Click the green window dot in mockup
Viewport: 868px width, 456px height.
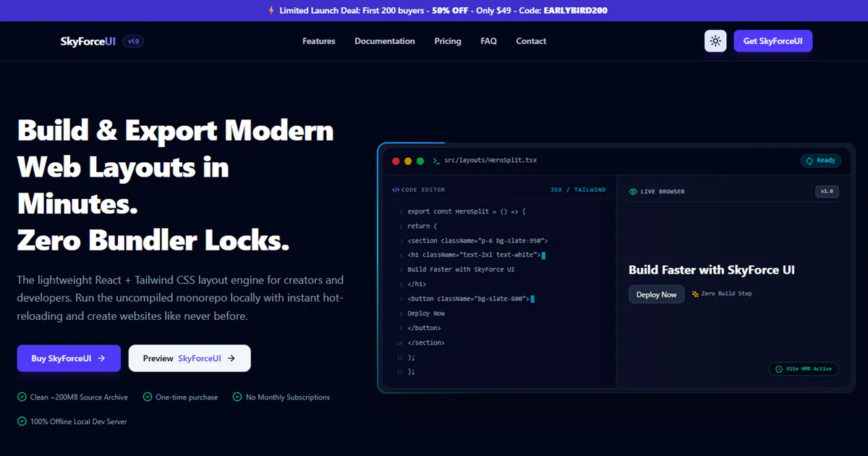[420, 161]
